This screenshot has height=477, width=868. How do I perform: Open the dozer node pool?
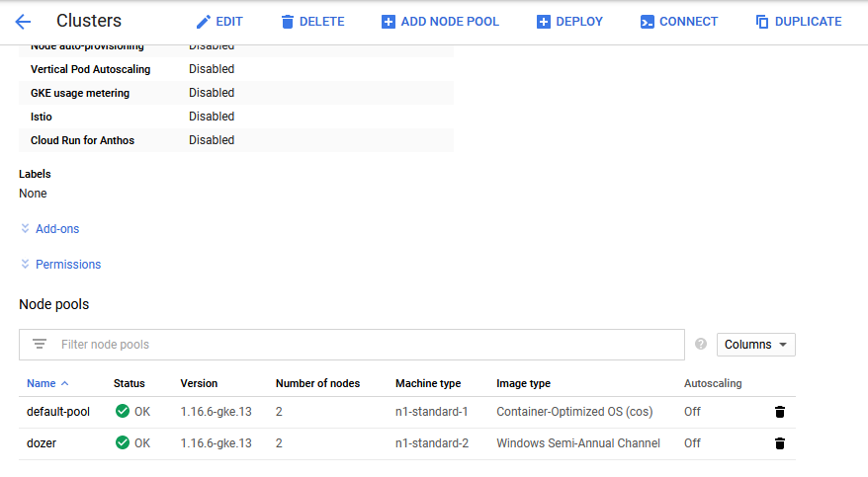click(x=42, y=443)
